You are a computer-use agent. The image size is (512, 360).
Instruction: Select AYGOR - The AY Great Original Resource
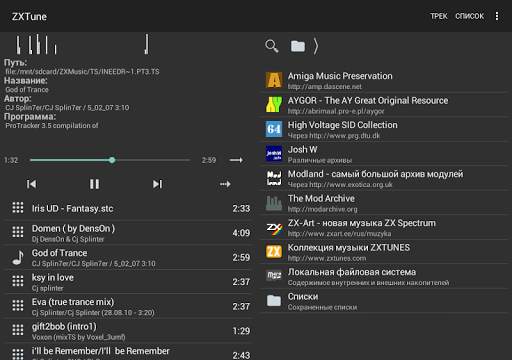(x=385, y=105)
